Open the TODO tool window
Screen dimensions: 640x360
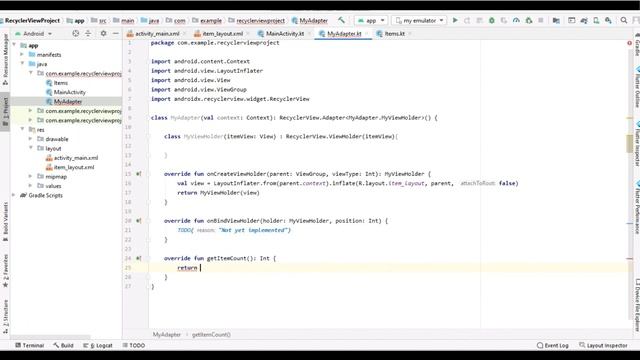coord(134,345)
